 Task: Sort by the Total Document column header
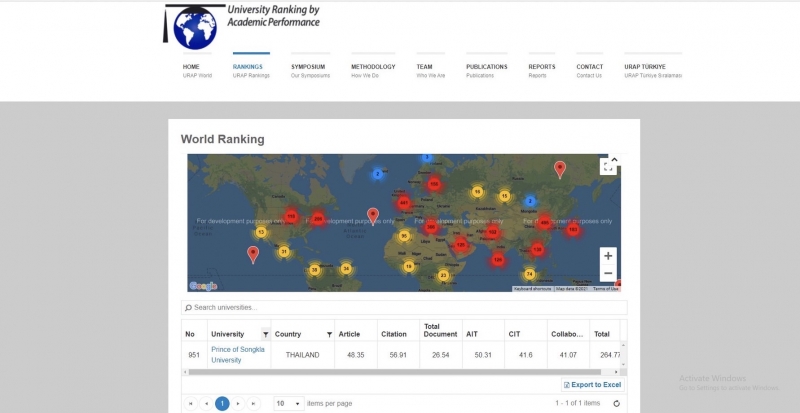pyautogui.click(x=440, y=330)
